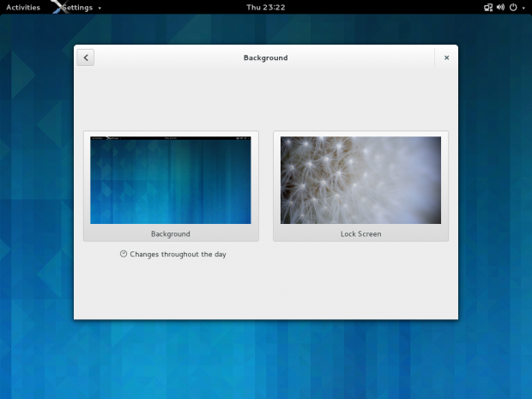The image size is (532, 399).
Task: Click the volume speaker icon in top bar
Action: click(500, 7)
